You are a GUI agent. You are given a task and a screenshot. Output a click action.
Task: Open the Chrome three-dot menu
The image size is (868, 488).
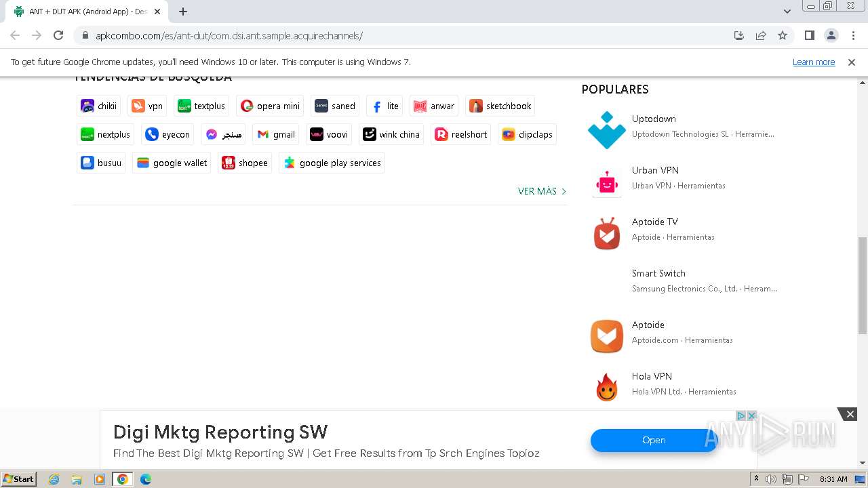click(853, 35)
